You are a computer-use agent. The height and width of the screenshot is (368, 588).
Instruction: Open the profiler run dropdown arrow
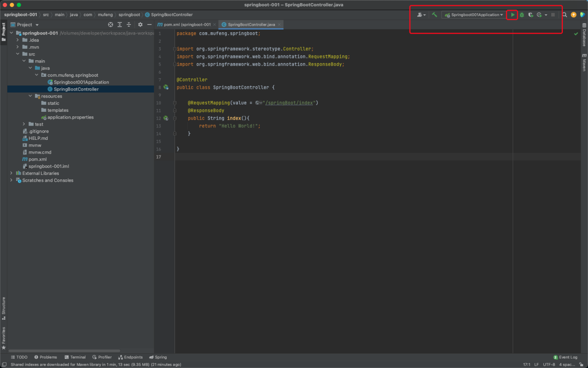(546, 15)
